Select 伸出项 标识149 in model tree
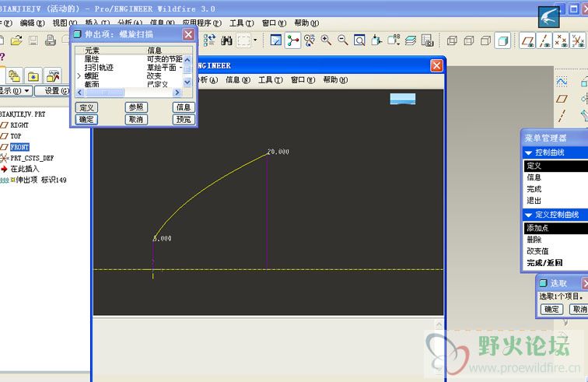Viewport: 588px width, 382px height. pyautogui.click(x=41, y=180)
